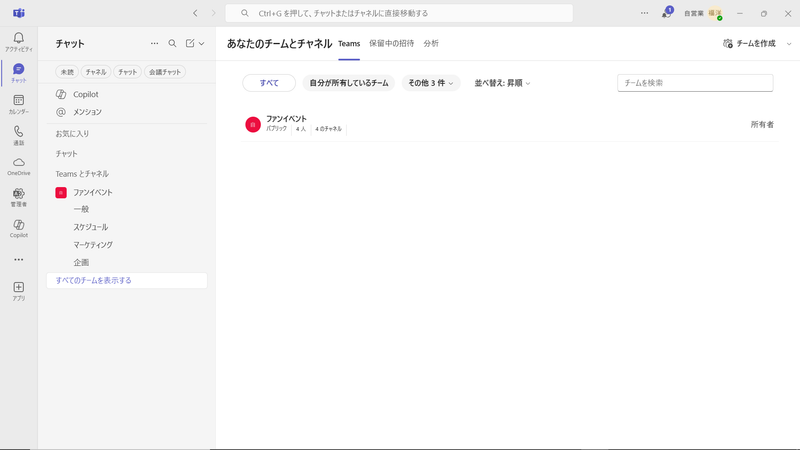This screenshot has height=450, width=800.
Task: Open the その他 3 件 dropdown
Action: [431, 83]
